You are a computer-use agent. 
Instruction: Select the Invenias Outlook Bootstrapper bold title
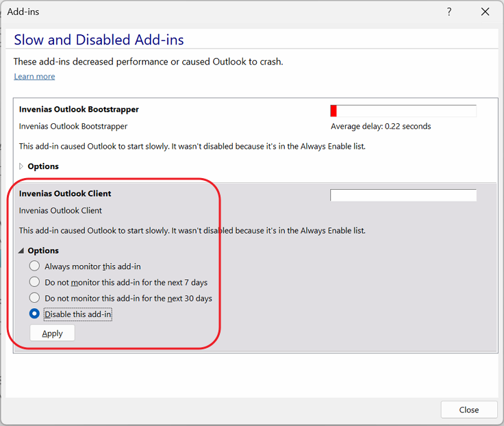pos(79,110)
